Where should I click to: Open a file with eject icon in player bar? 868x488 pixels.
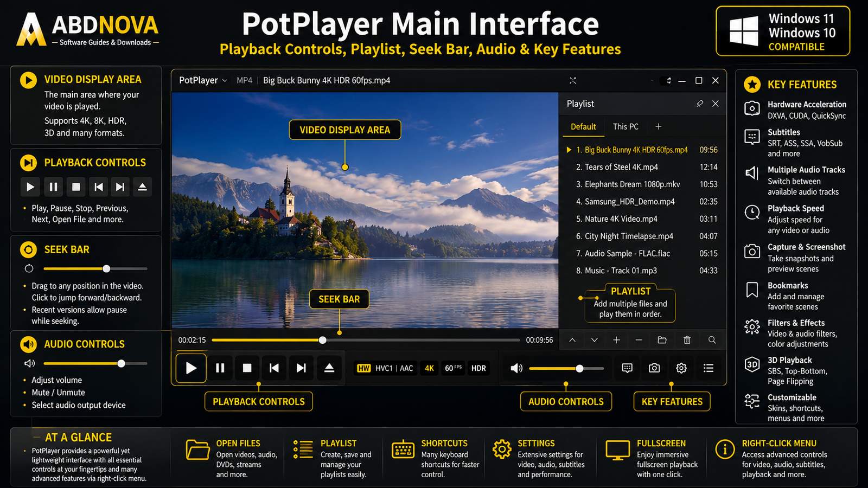coord(329,368)
